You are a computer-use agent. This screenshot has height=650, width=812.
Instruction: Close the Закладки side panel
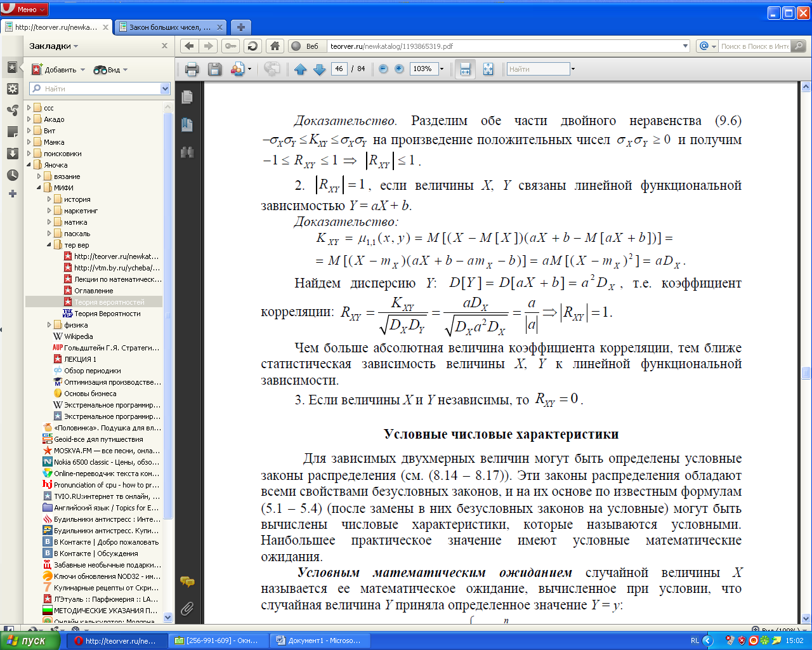pyautogui.click(x=164, y=46)
